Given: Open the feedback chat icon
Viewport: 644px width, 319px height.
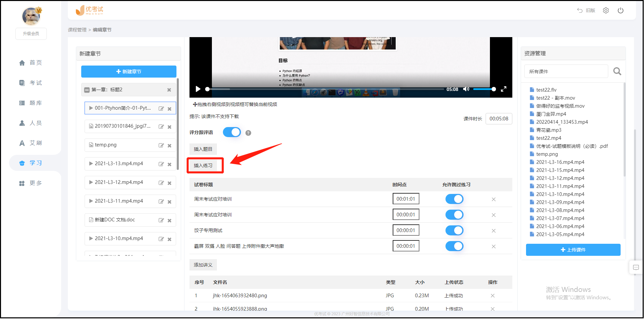Looking at the screenshot, I should [x=636, y=267].
